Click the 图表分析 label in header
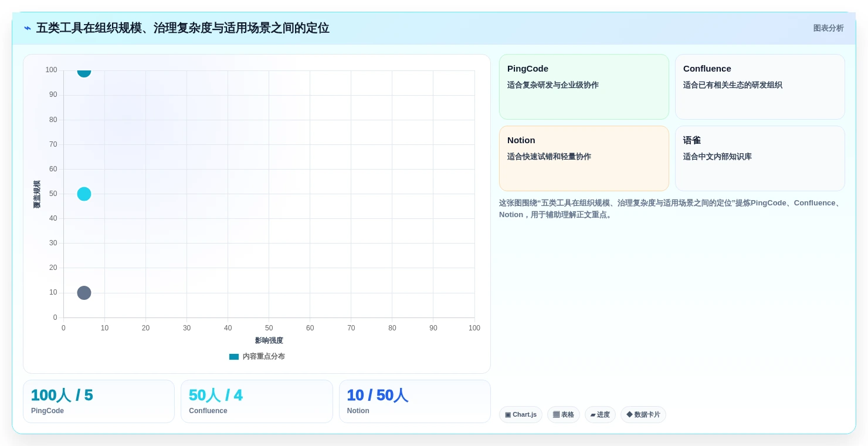The width and height of the screenshot is (868, 446). [x=828, y=28]
